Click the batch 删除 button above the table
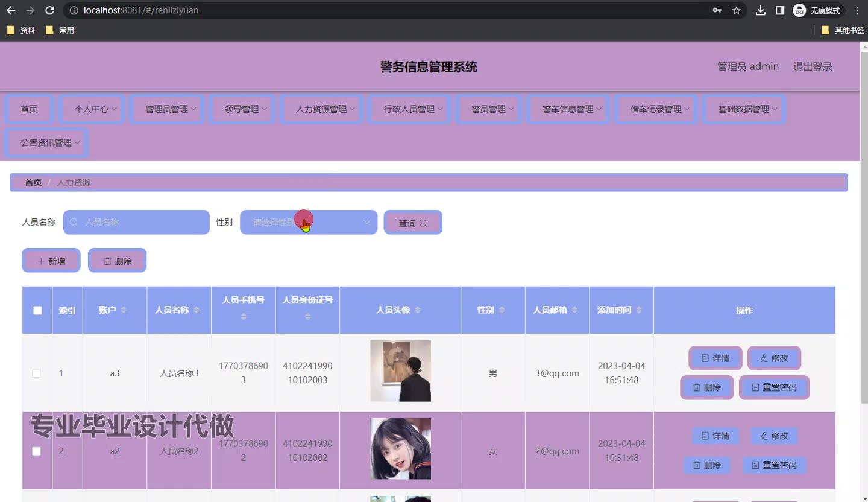This screenshot has height=502, width=868. tap(117, 261)
